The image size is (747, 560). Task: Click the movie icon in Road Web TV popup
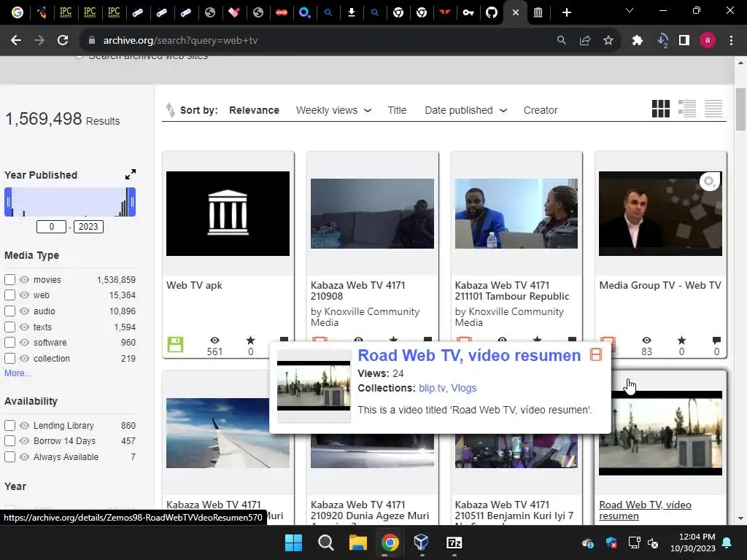596,355
